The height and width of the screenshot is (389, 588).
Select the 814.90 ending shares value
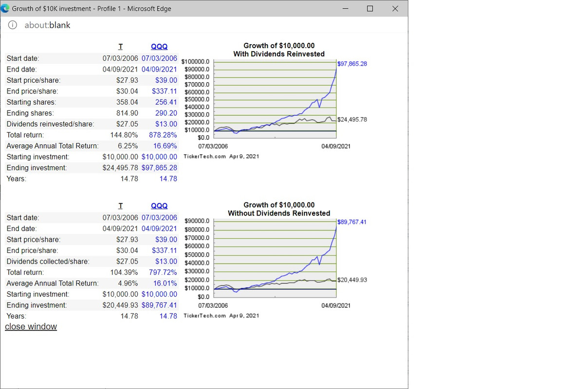(x=127, y=113)
